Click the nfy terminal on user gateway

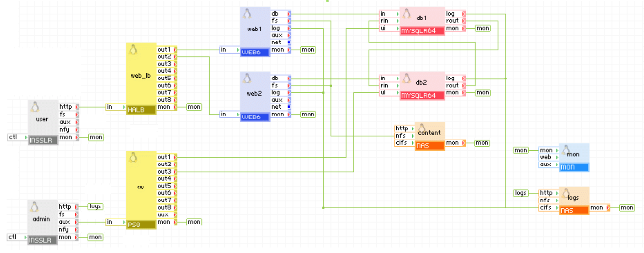[x=69, y=130]
